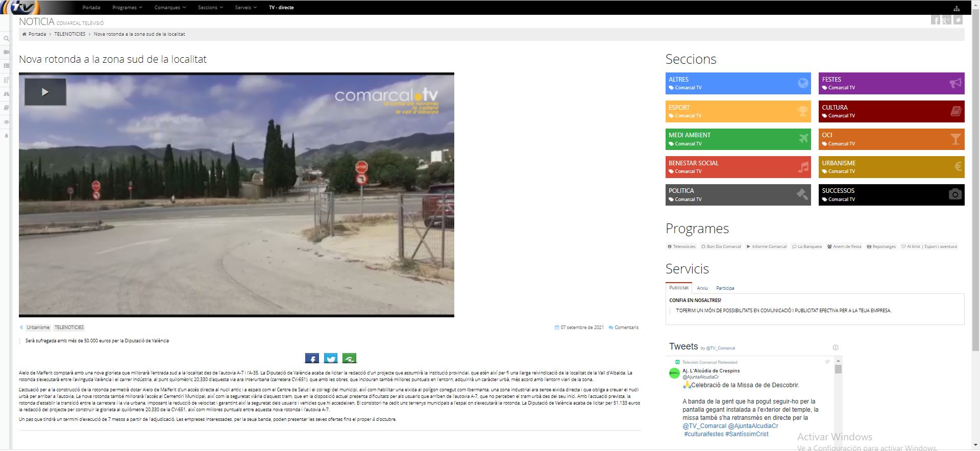
Task: Select the Participa tab under Servicis
Action: coord(725,288)
